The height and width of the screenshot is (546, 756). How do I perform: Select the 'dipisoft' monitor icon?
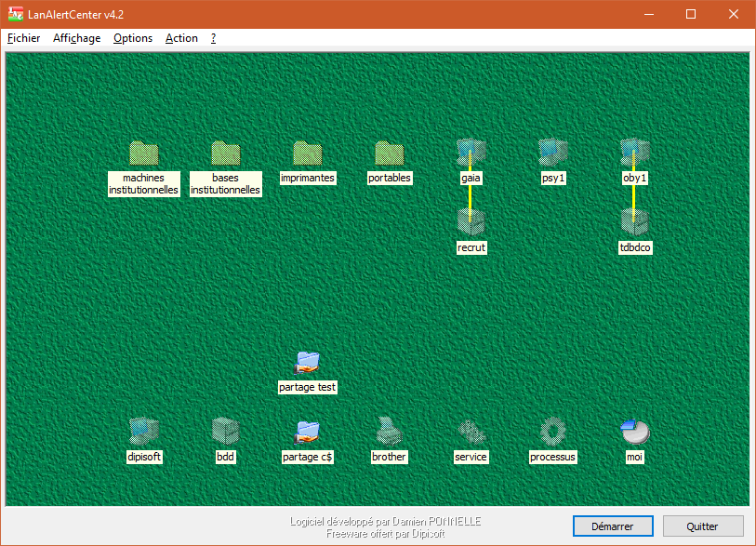[x=143, y=432]
